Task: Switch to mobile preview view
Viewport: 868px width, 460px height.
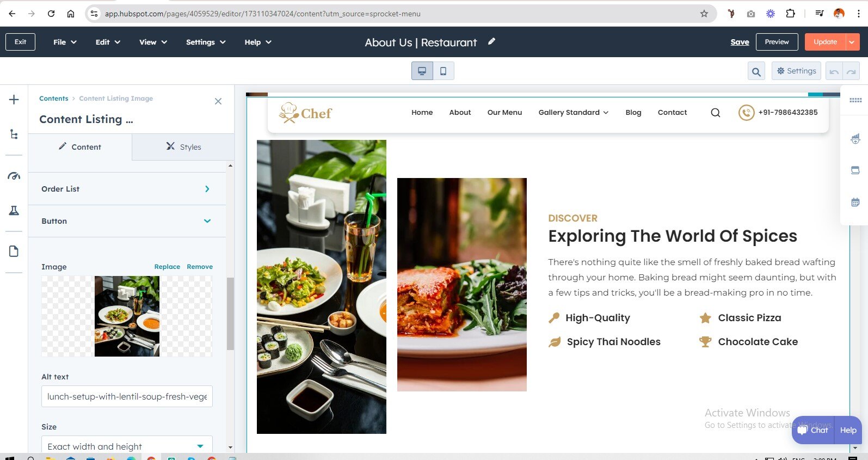Action: pos(444,71)
